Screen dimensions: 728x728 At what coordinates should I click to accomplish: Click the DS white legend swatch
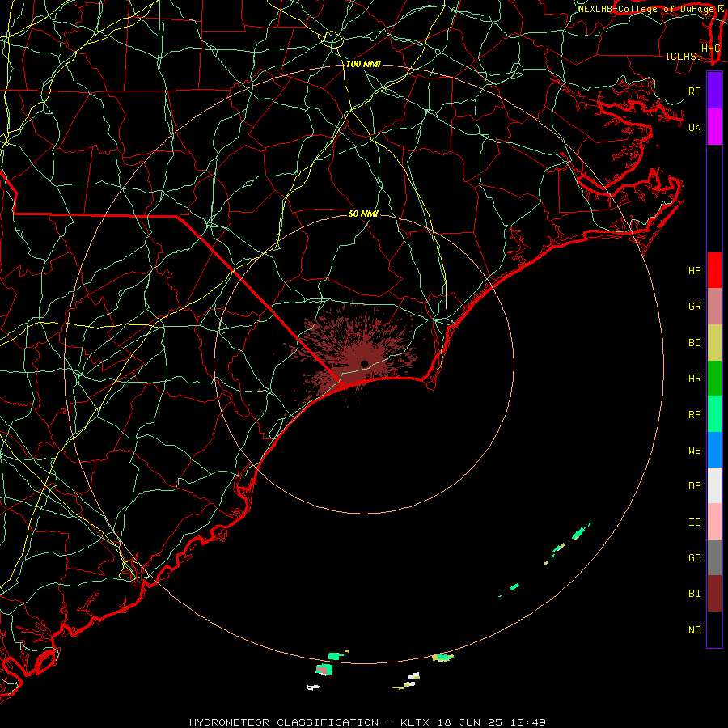714,485
